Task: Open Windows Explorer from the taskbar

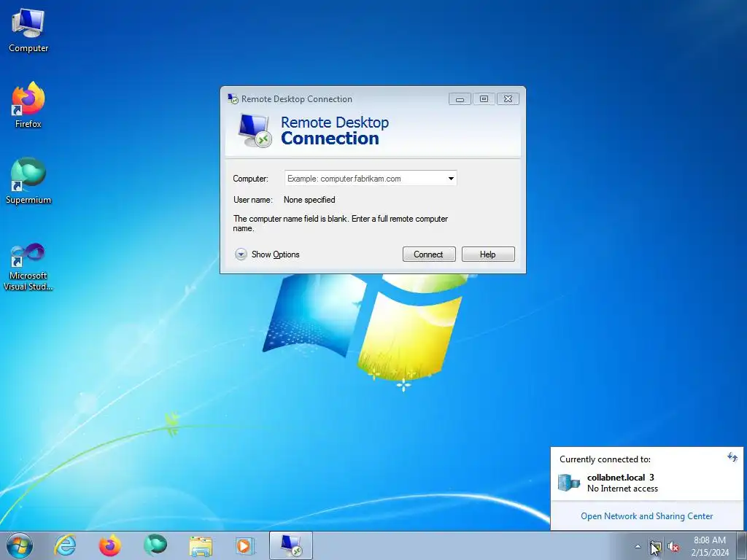Action: [201, 545]
